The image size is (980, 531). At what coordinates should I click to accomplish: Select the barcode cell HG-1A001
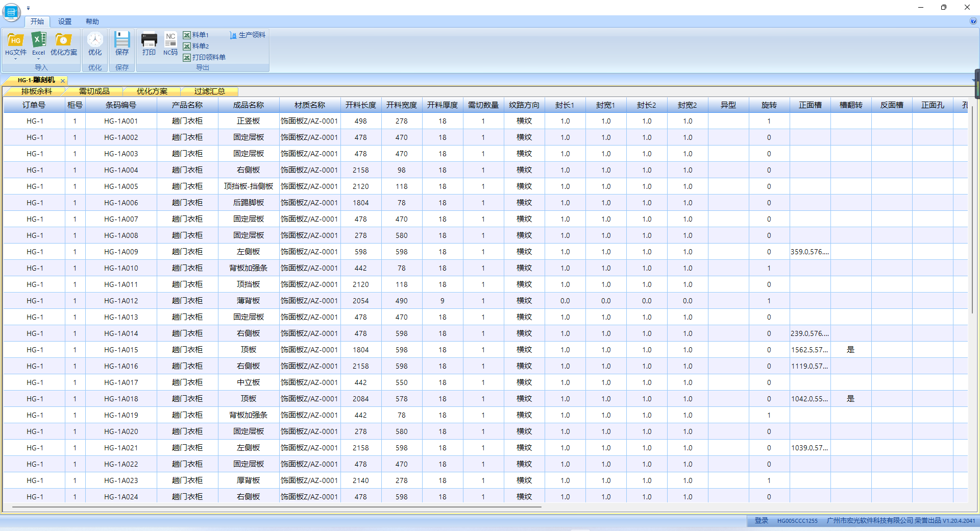(121, 121)
